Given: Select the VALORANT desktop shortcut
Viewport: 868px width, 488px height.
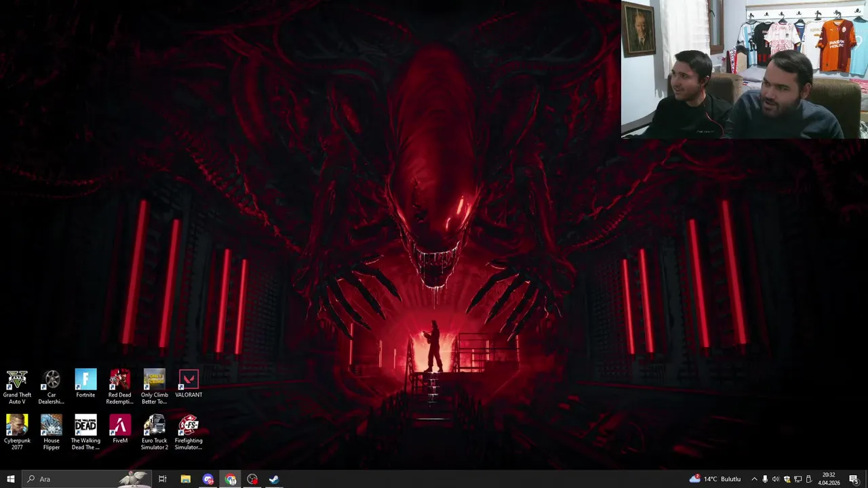Looking at the screenshot, I should pyautogui.click(x=189, y=384).
